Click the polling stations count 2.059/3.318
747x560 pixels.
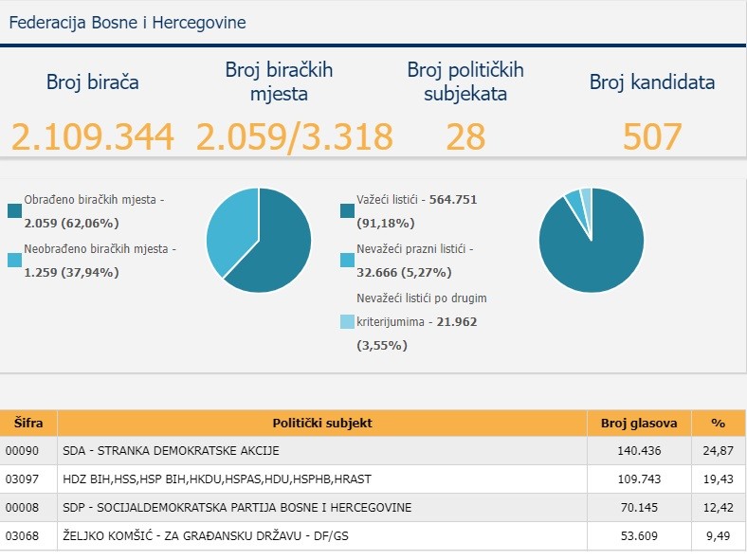(294, 137)
